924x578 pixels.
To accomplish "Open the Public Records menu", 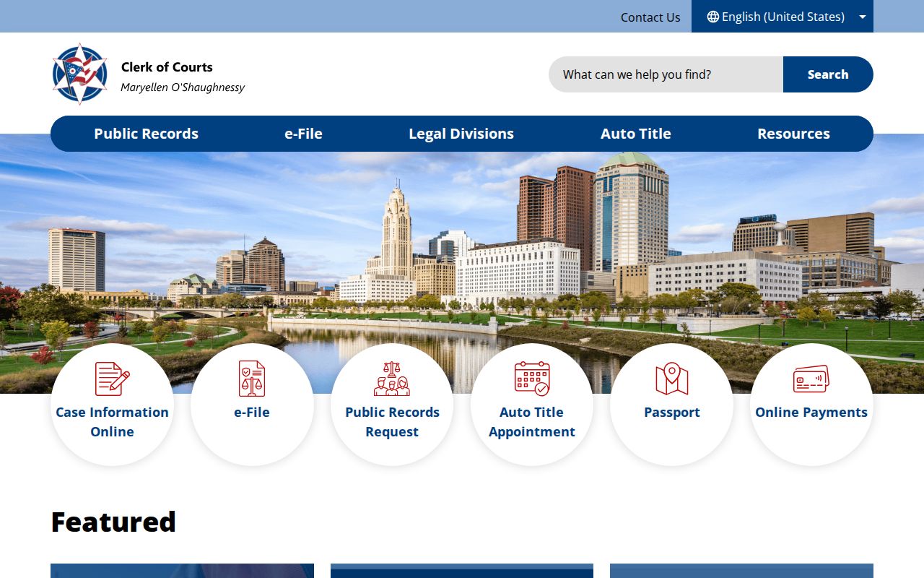I will (x=146, y=134).
